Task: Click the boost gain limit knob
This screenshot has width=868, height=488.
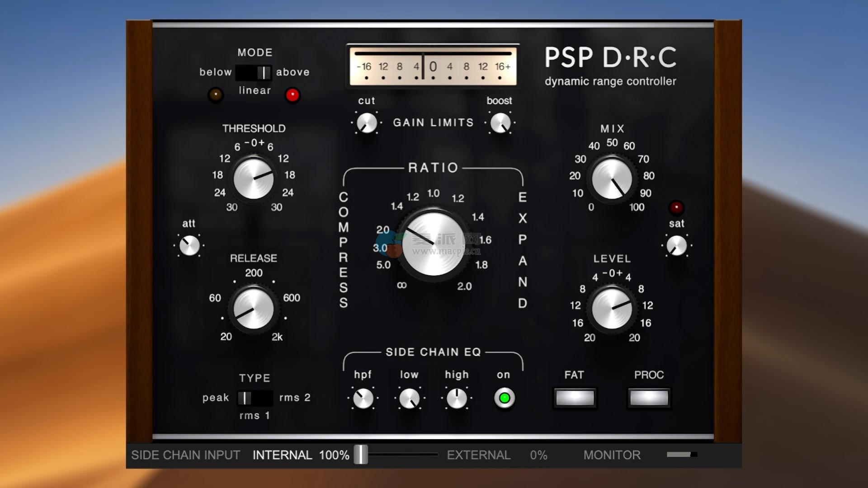Action: pos(500,123)
